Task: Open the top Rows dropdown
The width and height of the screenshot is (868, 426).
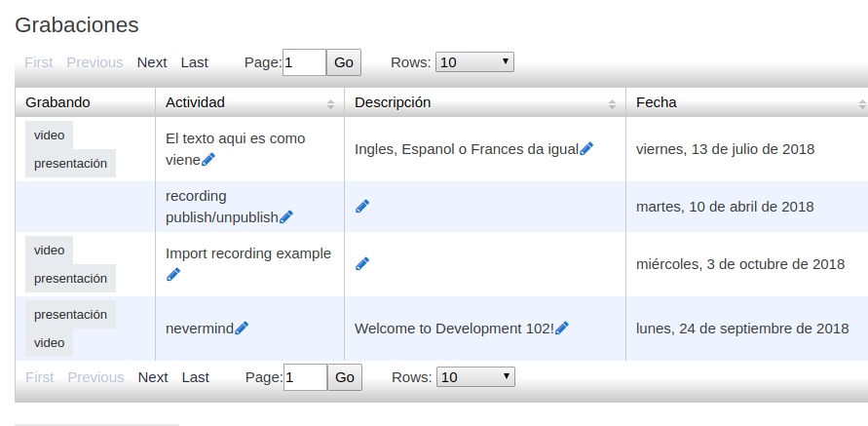Action: click(x=474, y=62)
